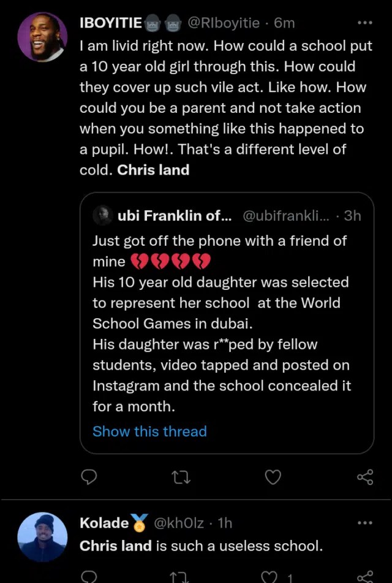Like Kolade's tweet with the heart

point(268,577)
